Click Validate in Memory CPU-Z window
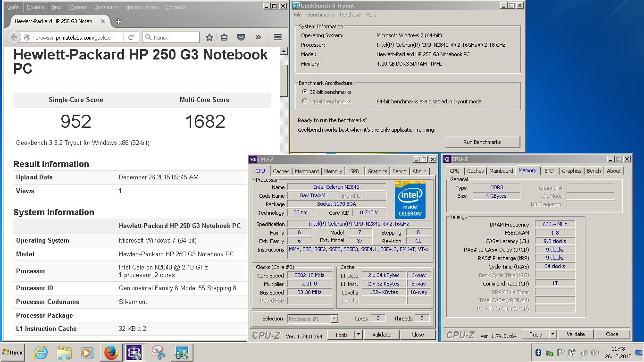This screenshot has height=362, width=644. tap(576, 334)
